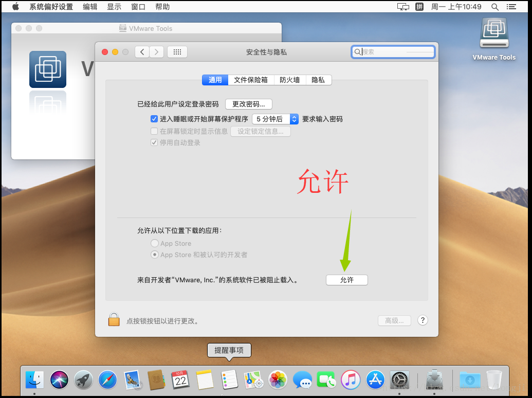Open Messages icon in Dock
Image resolution: width=532 pixels, height=398 pixels.
tap(302, 379)
